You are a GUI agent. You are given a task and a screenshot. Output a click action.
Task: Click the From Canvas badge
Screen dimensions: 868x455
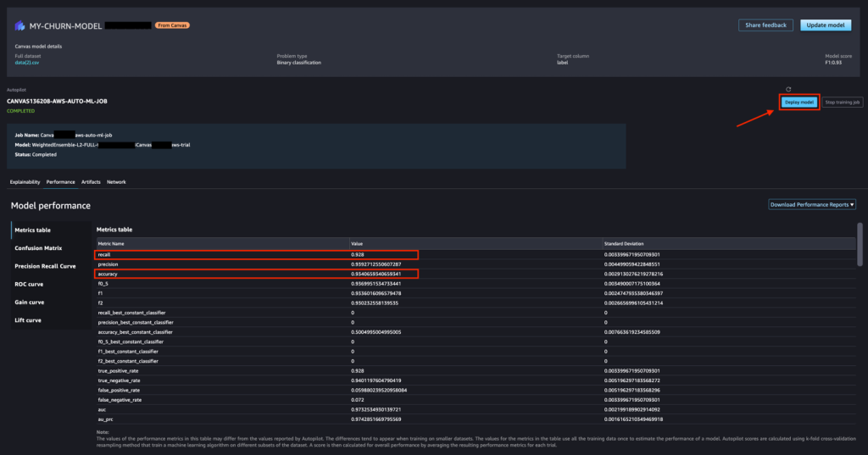tap(172, 25)
